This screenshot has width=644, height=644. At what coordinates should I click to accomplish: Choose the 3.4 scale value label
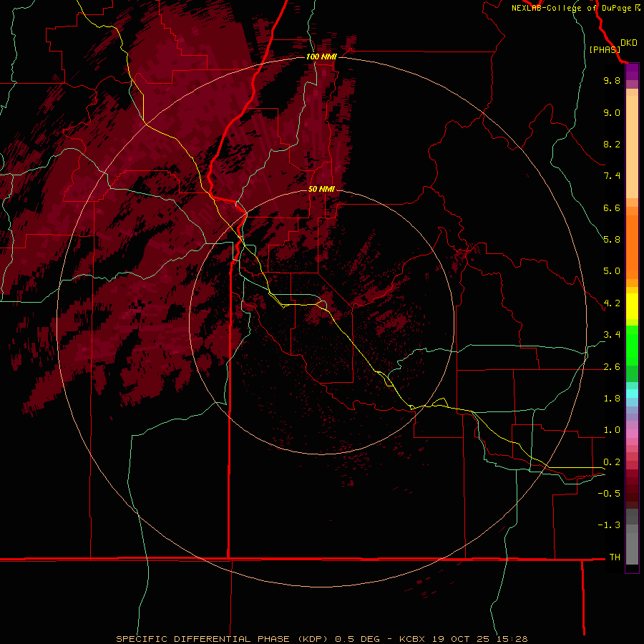tap(612, 335)
